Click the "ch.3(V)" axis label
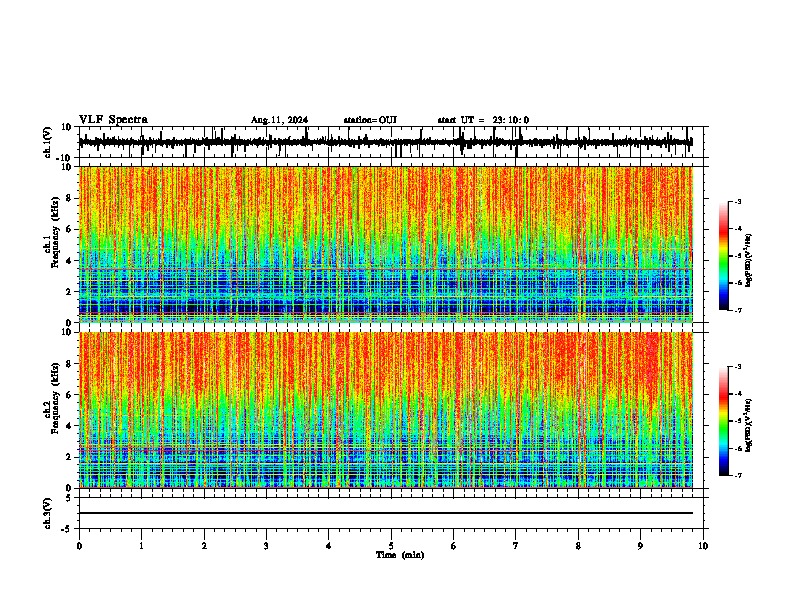This screenshot has width=792, height=612. tap(48, 513)
